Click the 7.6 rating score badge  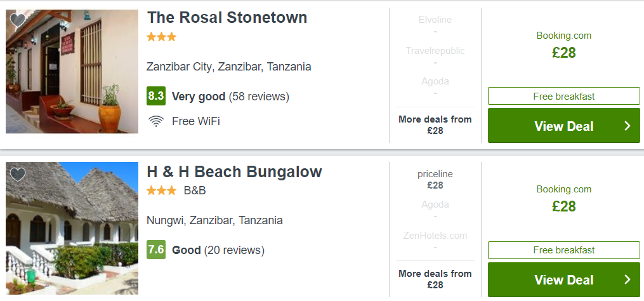pos(156,250)
